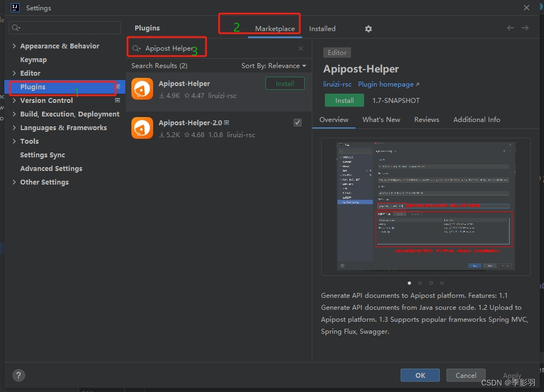Switch to the Installed tab

point(322,29)
